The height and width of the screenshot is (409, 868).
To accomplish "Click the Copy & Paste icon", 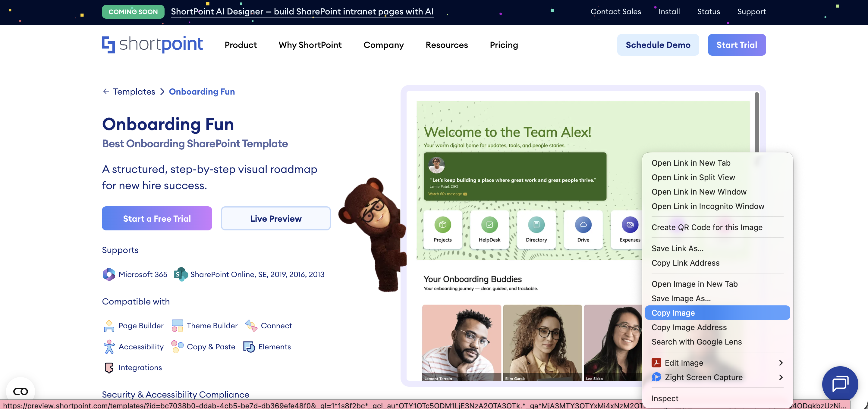I will tap(177, 347).
